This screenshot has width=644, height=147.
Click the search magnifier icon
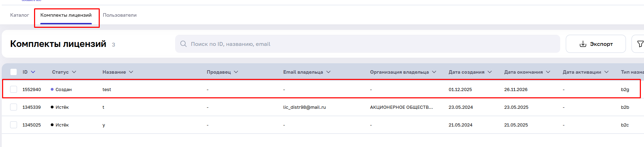184,44
